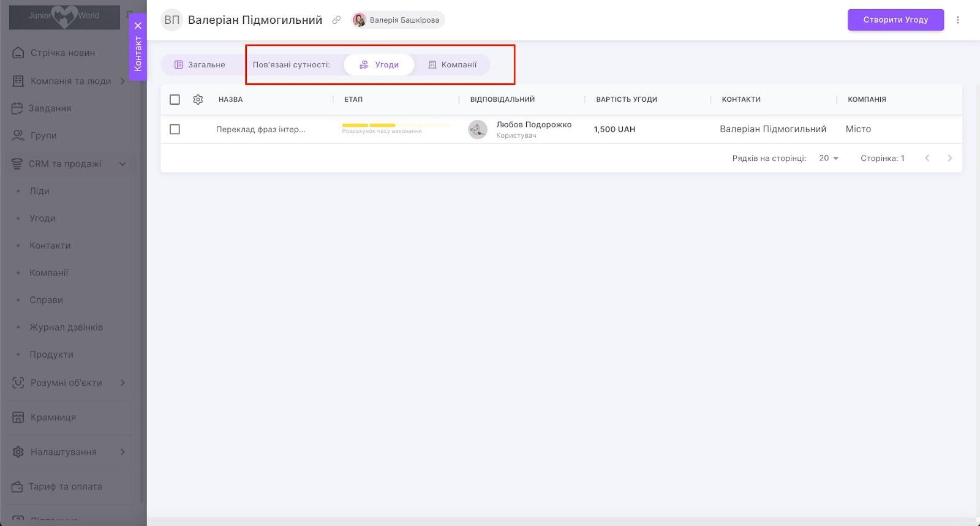This screenshot has height=526, width=980.
Task: Click the Стрічка новин megaphone icon
Action: (x=18, y=53)
